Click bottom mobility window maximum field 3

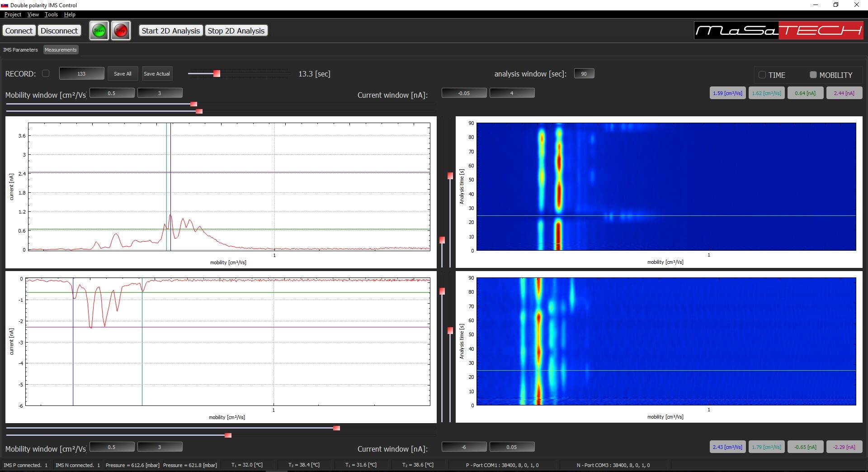(x=160, y=447)
